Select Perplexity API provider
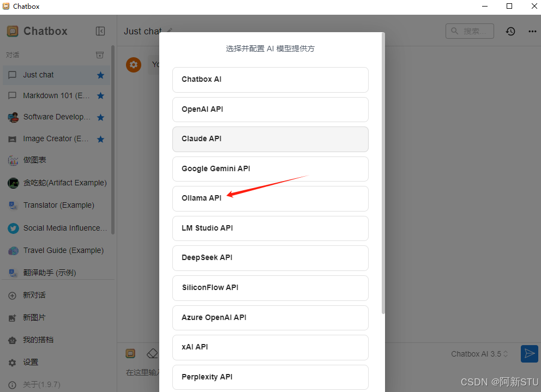The image size is (541, 392). [270, 377]
